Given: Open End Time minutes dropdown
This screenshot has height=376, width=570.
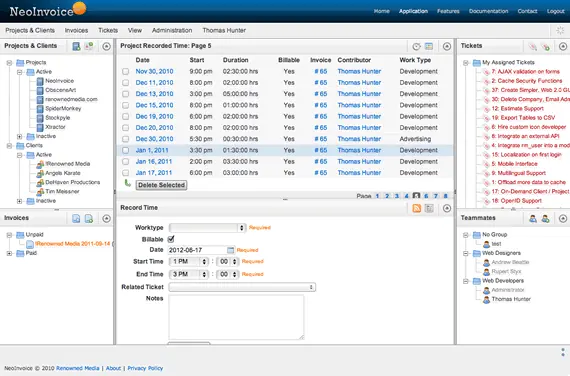Looking at the screenshot, I should coord(228,274).
